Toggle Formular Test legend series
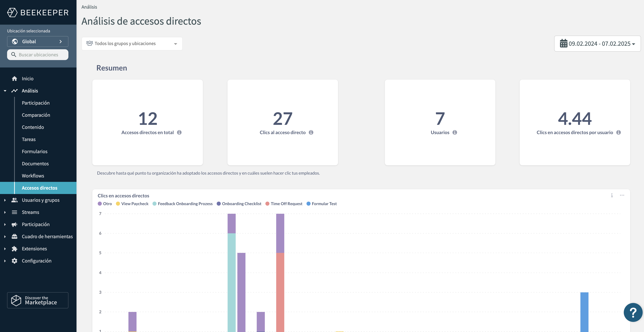This screenshot has width=644, height=332. pos(321,204)
